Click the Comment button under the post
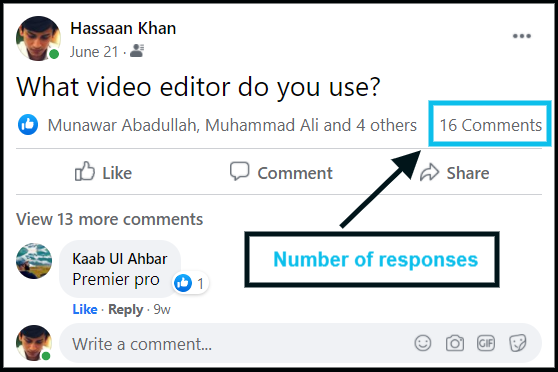Image resolution: width=558 pixels, height=372 pixels. coord(281,172)
